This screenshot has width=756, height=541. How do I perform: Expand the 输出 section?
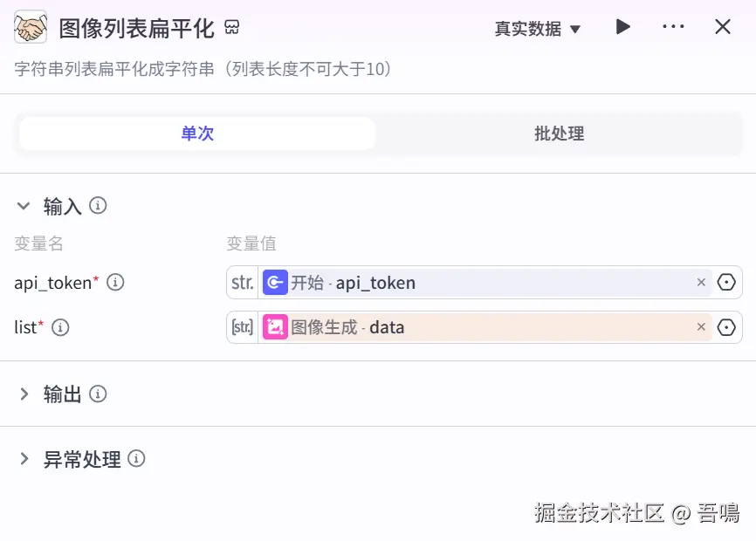[24, 394]
